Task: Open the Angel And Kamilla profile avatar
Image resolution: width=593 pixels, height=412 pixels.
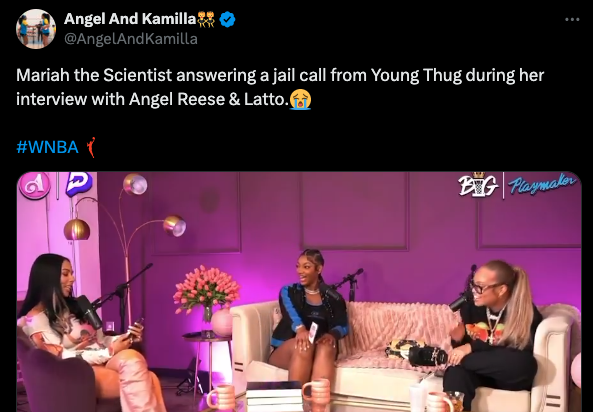Action: [36, 29]
